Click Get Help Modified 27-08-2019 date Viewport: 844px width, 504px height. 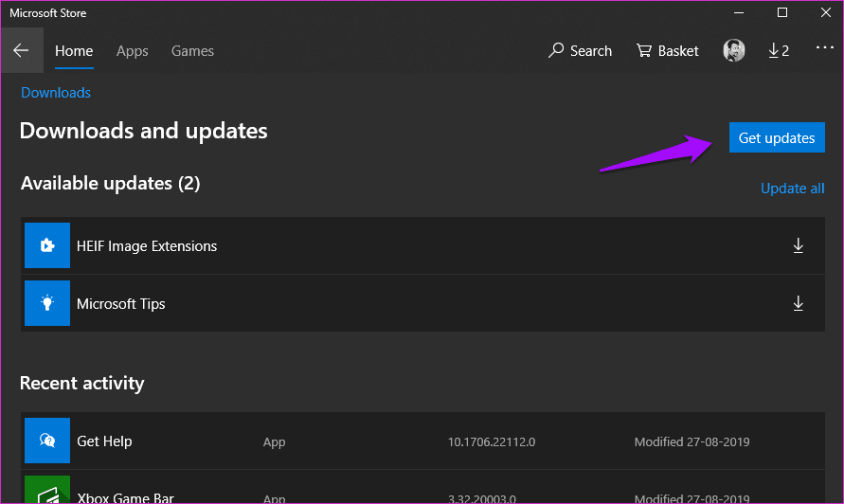click(691, 442)
